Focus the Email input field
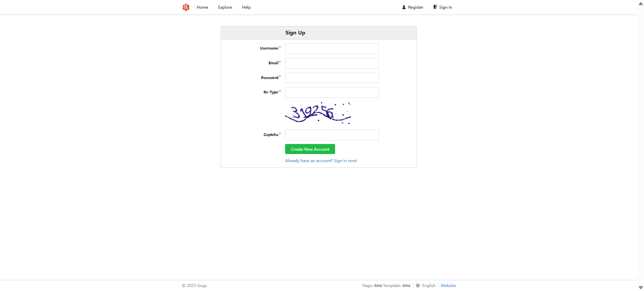644x291 pixels. click(x=332, y=63)
